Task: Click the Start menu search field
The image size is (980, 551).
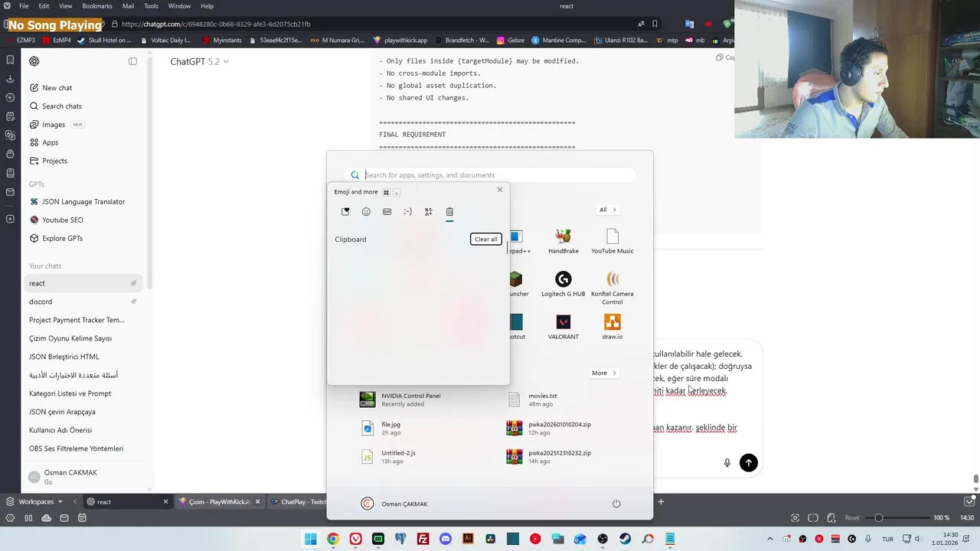Action: pos(490,175)
